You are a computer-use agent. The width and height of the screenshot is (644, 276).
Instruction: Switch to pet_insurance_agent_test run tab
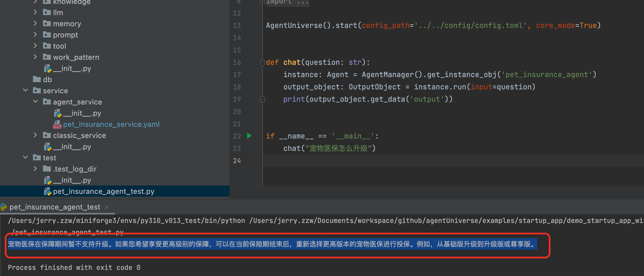pos(55,207)
